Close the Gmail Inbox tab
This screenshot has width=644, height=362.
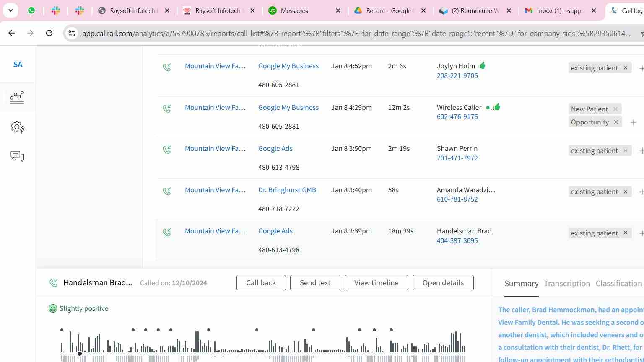pyautogui.click(x=594, y=10)
